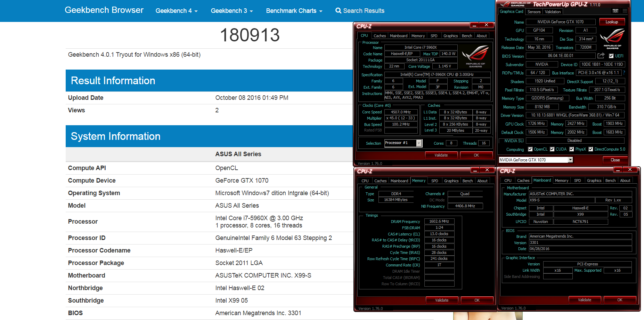Open Memory tab in Mainboard CPU-Z window
Image resolution: width=644 pixels, height=320 pixels.
pos(562,181)
